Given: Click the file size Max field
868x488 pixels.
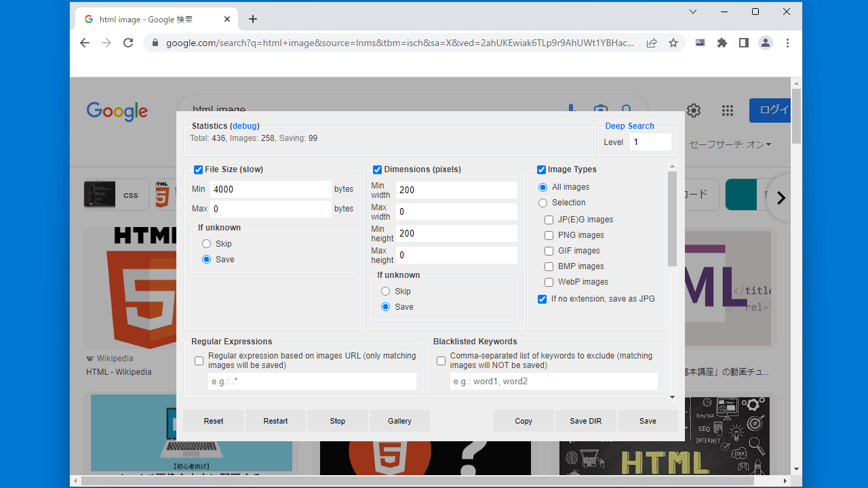Looking at the screenshot, I should [x=271, y=209].
